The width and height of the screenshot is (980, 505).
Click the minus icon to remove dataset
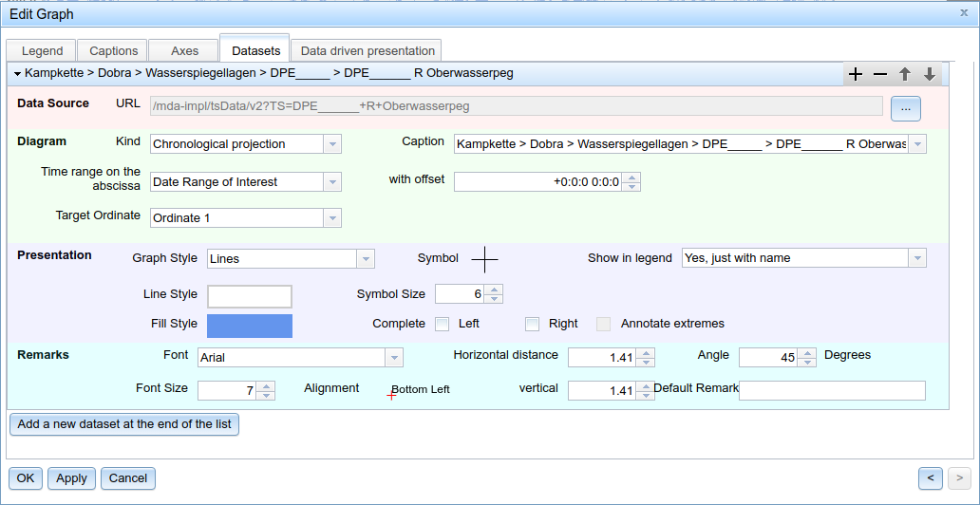[880, 74]
